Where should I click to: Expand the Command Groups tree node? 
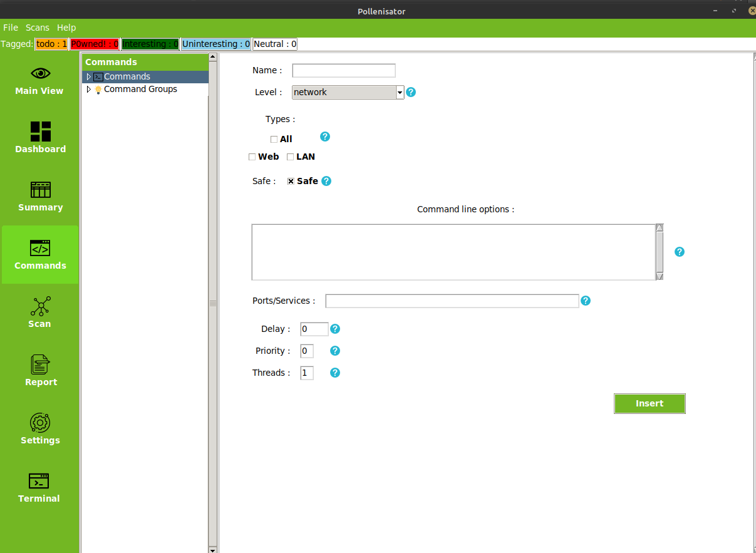click(x=88, y=89)
